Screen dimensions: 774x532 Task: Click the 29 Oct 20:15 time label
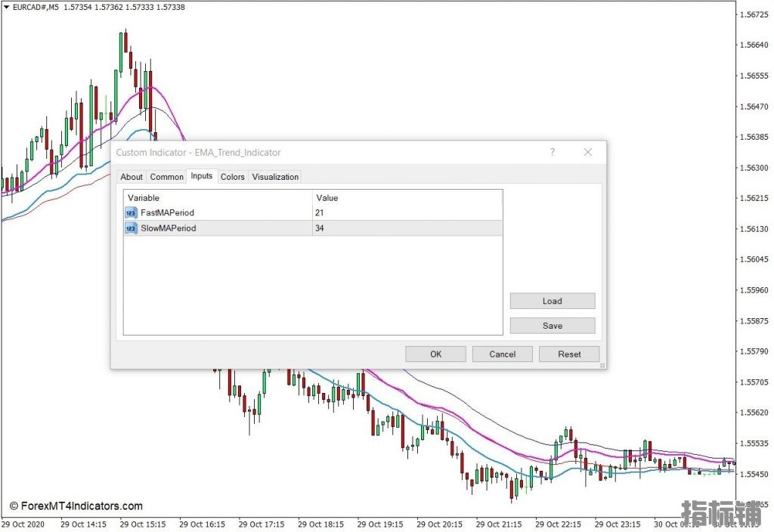pyautogui.click(x=439, y=524)
